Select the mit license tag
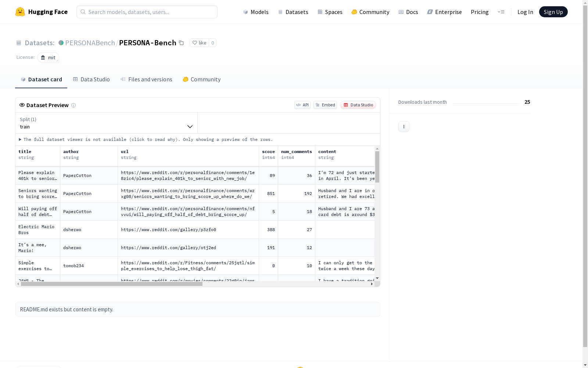Screen dimensions: 588x368 pos(48,57)
